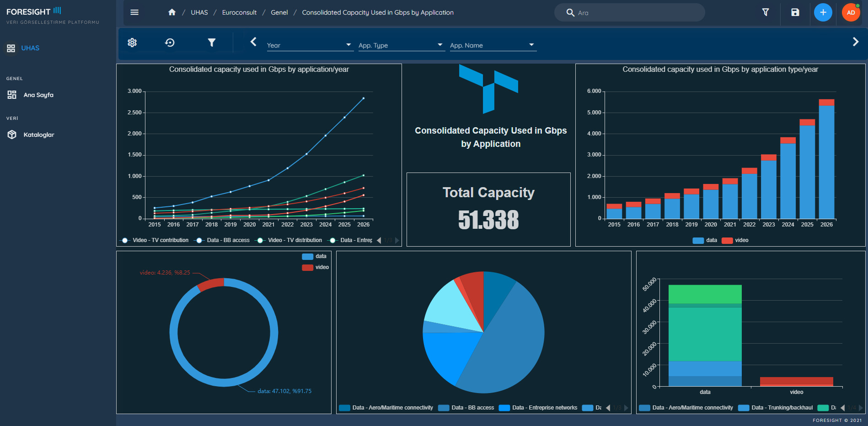This screenshot has height=426, width=868.
Task: Click the Genel breadcrumb link
Action: (x=279, y=12)
